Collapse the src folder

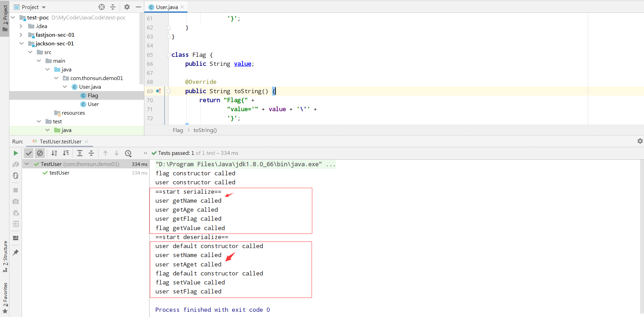pos(30,52)
